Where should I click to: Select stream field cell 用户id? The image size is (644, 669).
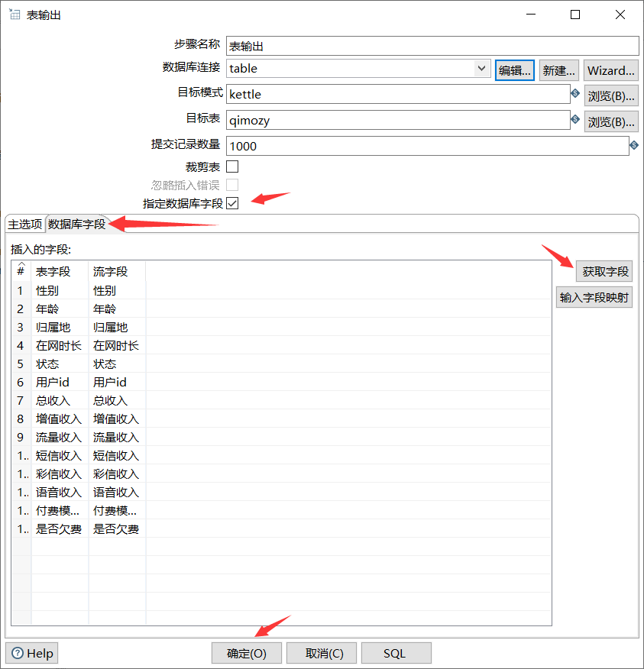pyautogui.click(x=117, y=383)
